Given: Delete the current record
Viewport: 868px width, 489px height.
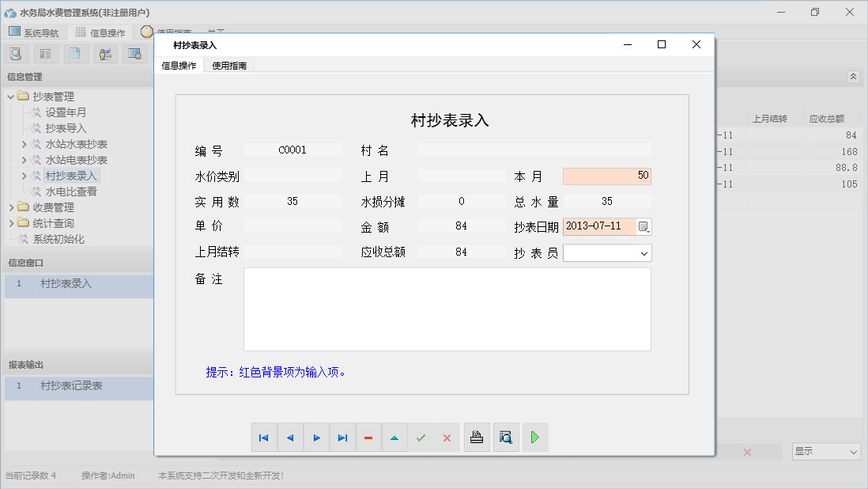Looking at the screenshot, I should point(368,437).
